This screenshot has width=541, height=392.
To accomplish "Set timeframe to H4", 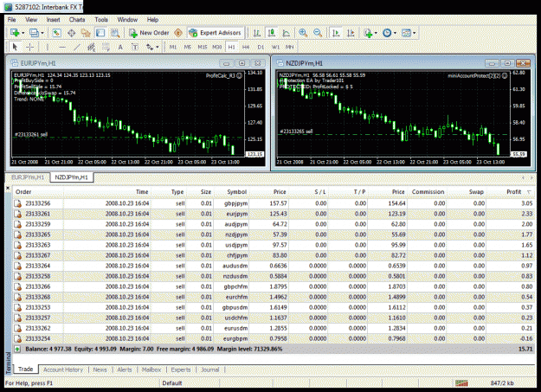I will tap(246, 47).
